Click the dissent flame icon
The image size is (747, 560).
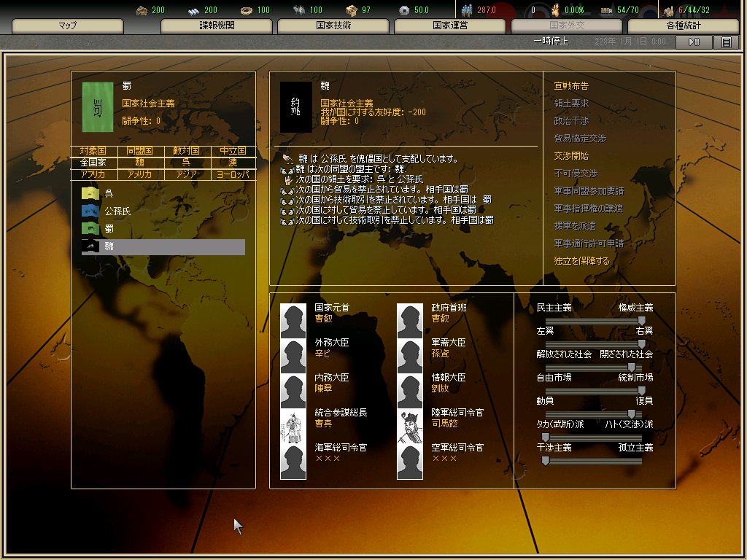point(555,10)
